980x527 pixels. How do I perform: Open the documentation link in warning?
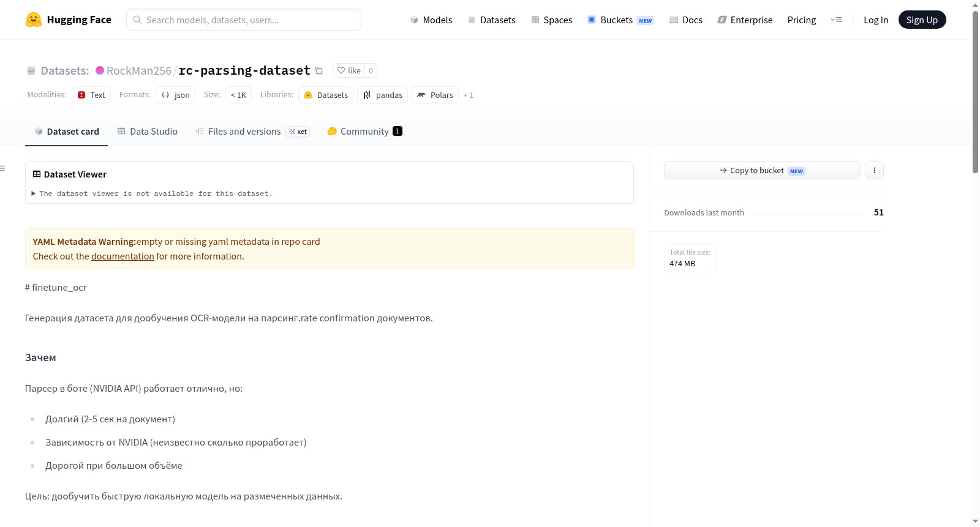coord(123,256)
